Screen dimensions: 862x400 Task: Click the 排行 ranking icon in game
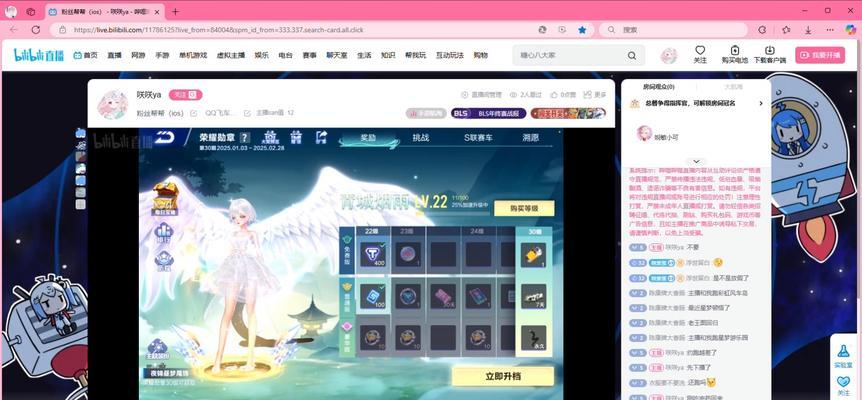pyautogui.click(x=164, y=233)
